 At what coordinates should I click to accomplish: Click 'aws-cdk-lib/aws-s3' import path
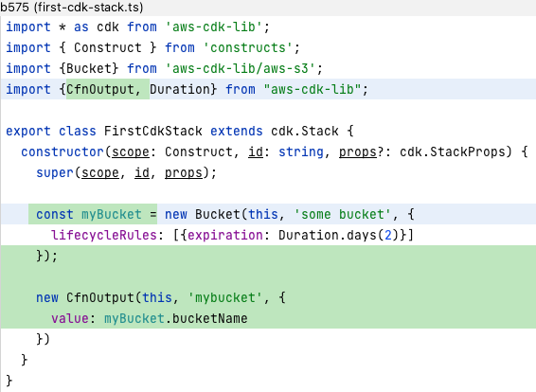coord(240,68)
